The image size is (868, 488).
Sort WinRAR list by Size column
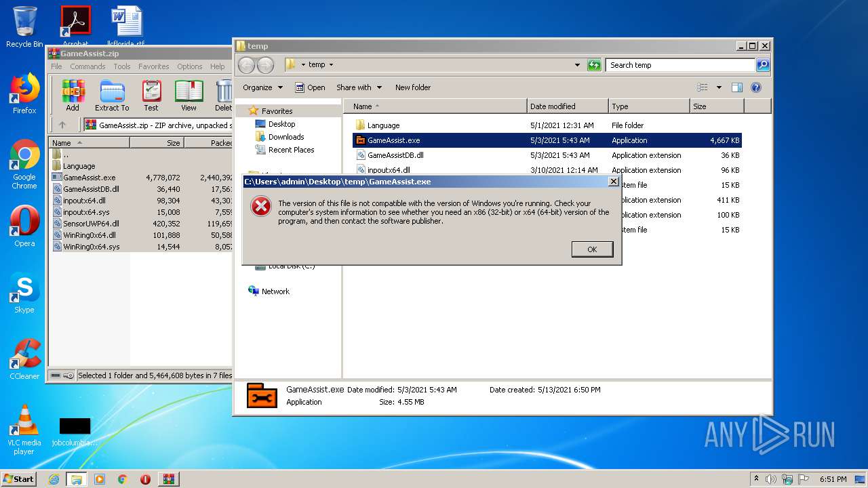pos(157,143)
